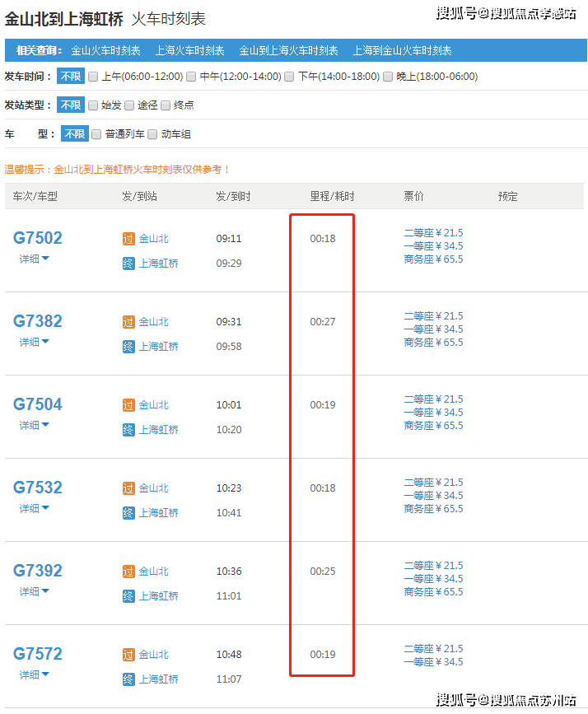Check the 上午(06:00-12:00) departure time box
The image size is (588, 714).
tap(93, 77)
